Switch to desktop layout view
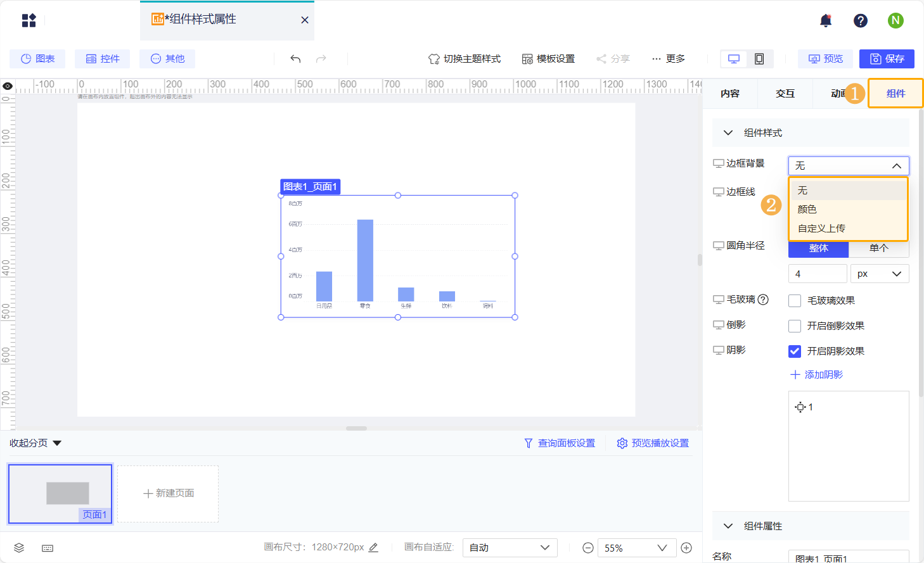Image resolution: width=924 pixels, height=563 pixels. point(734,59)
